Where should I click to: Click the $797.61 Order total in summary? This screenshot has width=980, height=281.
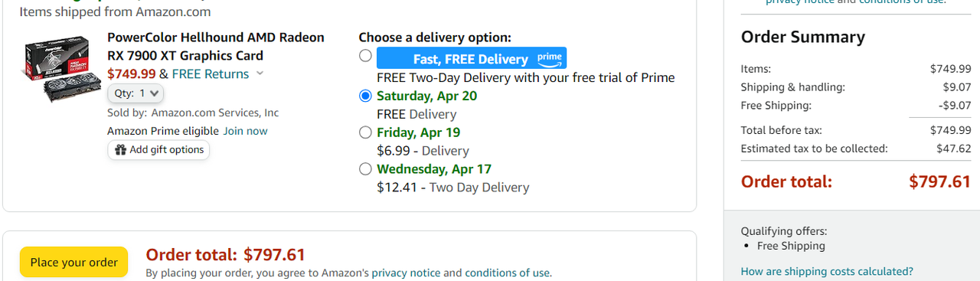pos(939,181)
